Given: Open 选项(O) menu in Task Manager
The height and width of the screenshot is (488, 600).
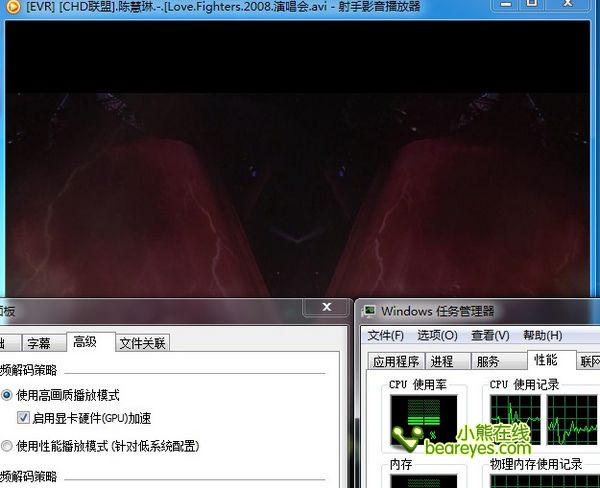Looking at the screenshot, I should click(x=437, y=336).
